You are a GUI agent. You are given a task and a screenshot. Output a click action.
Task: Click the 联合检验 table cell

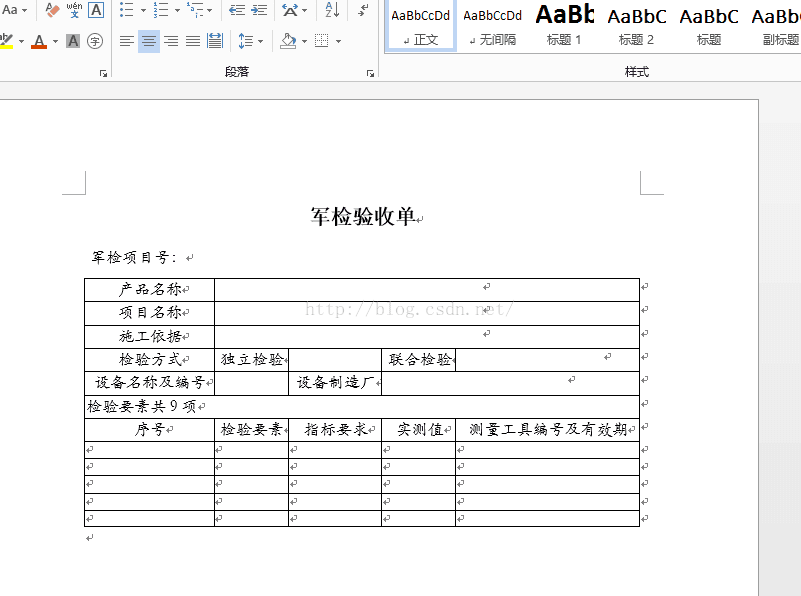click(x=418, y=360)
